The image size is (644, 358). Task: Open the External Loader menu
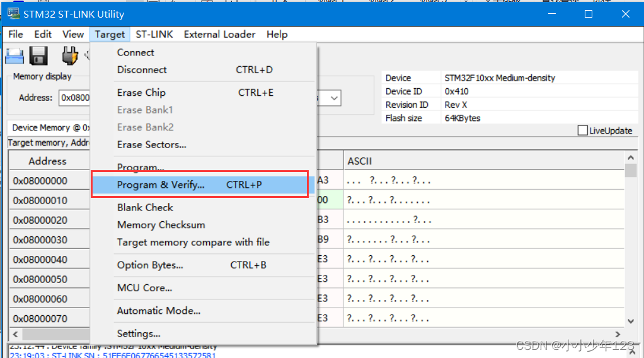click(x=220, y=35)
